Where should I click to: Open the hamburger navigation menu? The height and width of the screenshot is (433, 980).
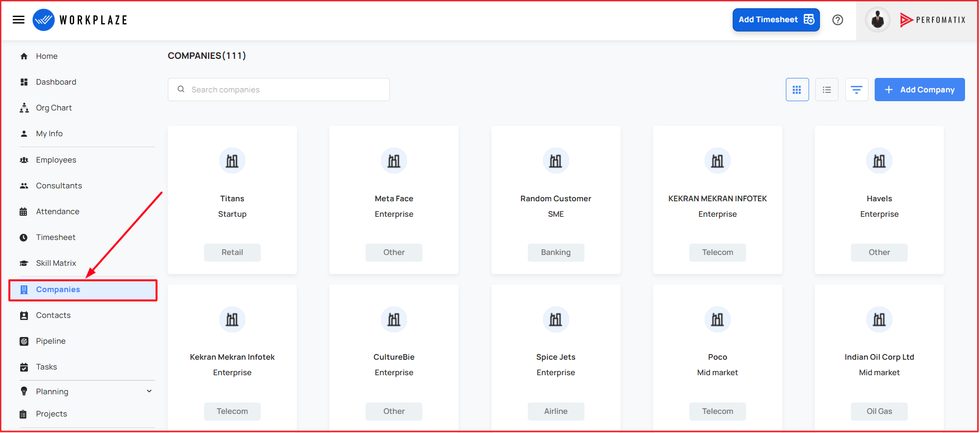(x=19, y=20)
